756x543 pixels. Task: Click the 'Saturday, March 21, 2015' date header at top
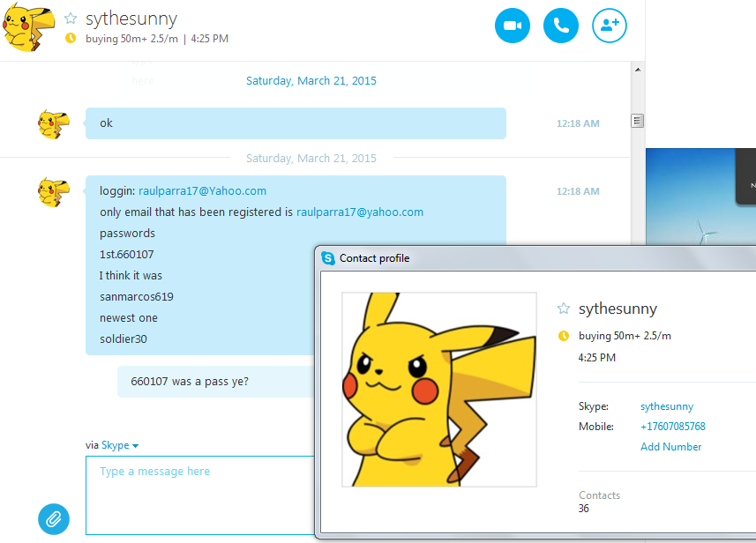pos(311,81)
